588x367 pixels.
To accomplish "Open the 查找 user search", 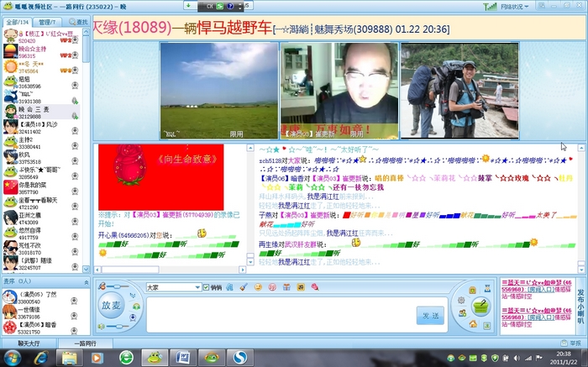I will (x=78, y=22).
